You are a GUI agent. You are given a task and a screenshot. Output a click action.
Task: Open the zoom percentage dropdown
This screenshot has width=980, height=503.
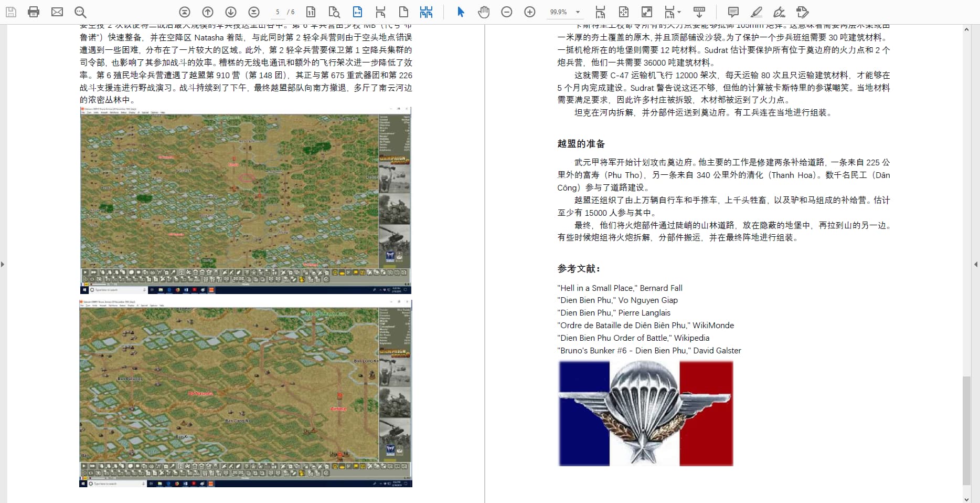point(578,12)
